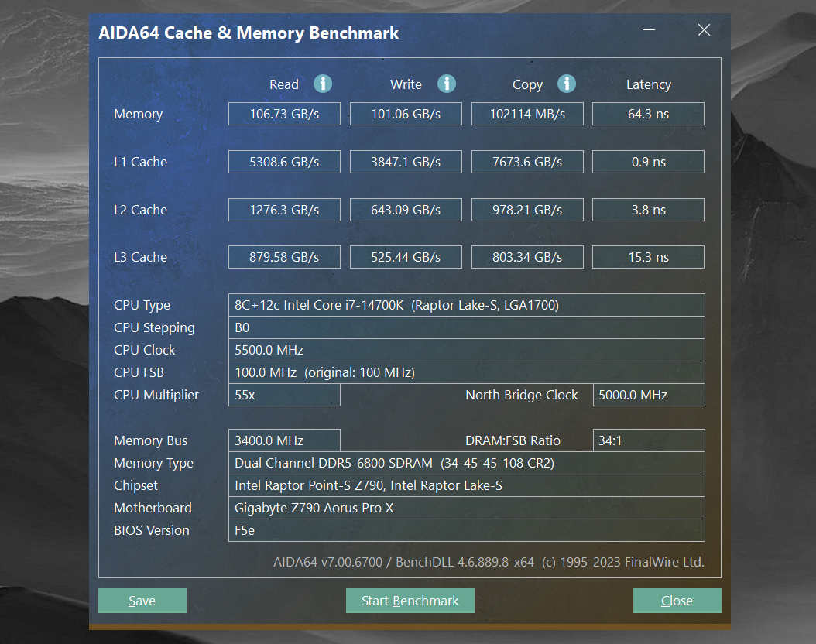This screenshot has width=816, height=644.
Task: Click L3 Cache copy 803.34 GB/s
Action: [x=527, y=257]
